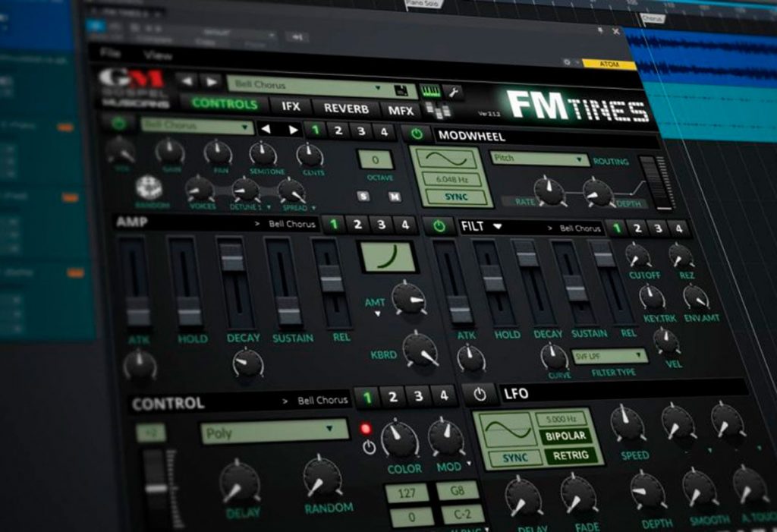777x532 pixels.
Task: Toggle SYNC in the LFO section
Action: tap(515, 458)
